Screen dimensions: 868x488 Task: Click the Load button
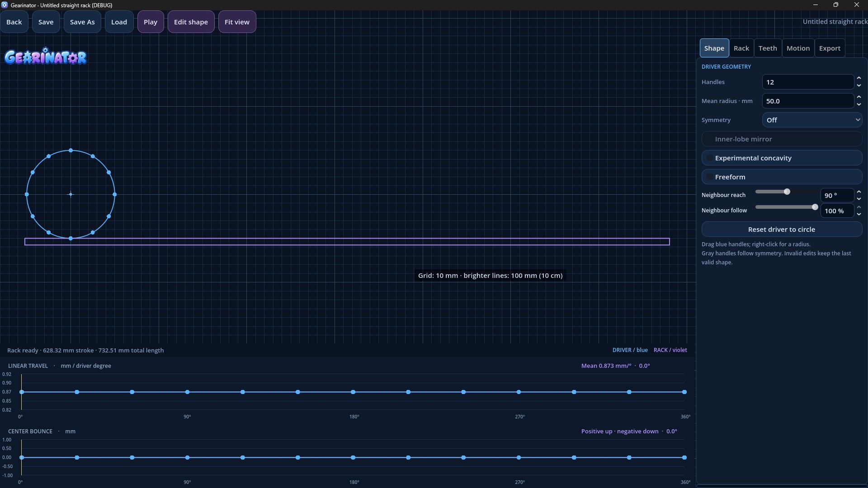pos(119,22)
